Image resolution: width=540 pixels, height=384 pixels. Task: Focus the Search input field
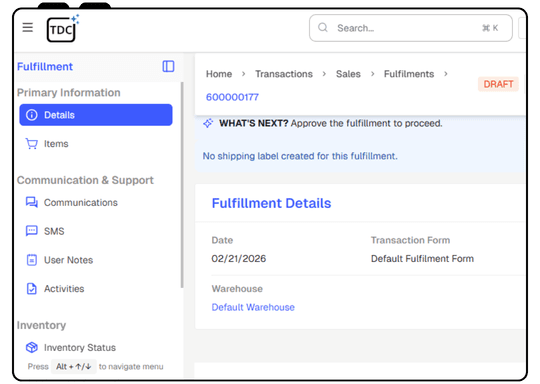tap(411, 28)
